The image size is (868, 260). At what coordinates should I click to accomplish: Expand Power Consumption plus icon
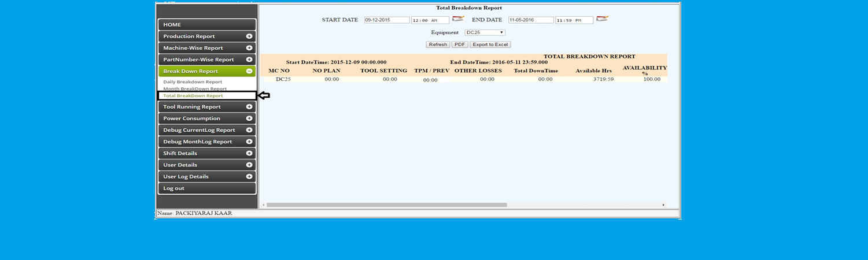(249, 118)
